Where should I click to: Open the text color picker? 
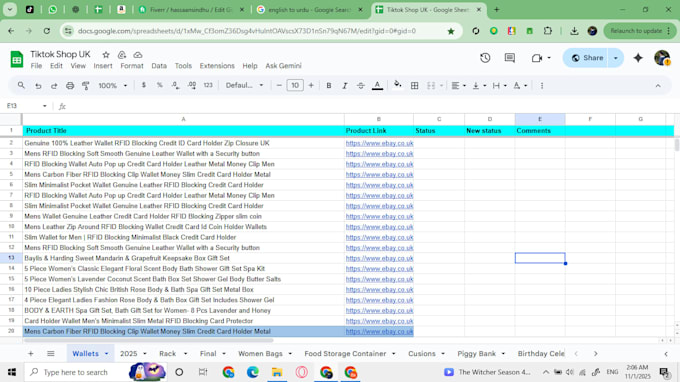click(377, 85)
